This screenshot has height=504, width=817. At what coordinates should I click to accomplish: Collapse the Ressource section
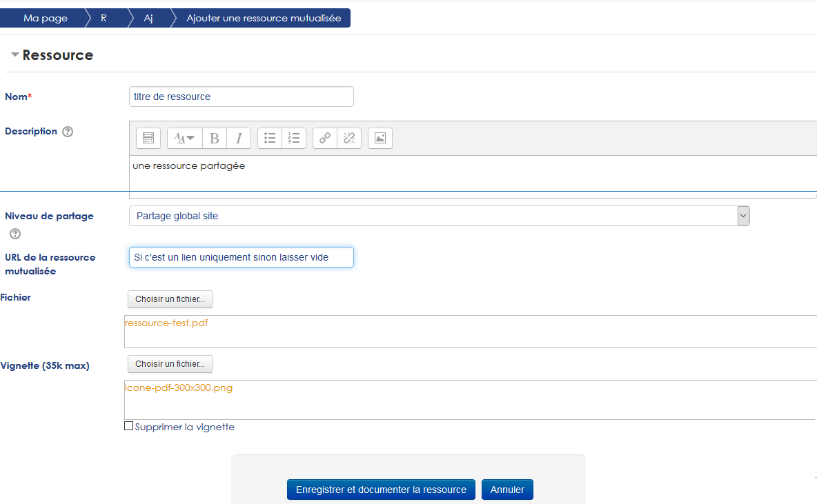click(x=14, y=55)
